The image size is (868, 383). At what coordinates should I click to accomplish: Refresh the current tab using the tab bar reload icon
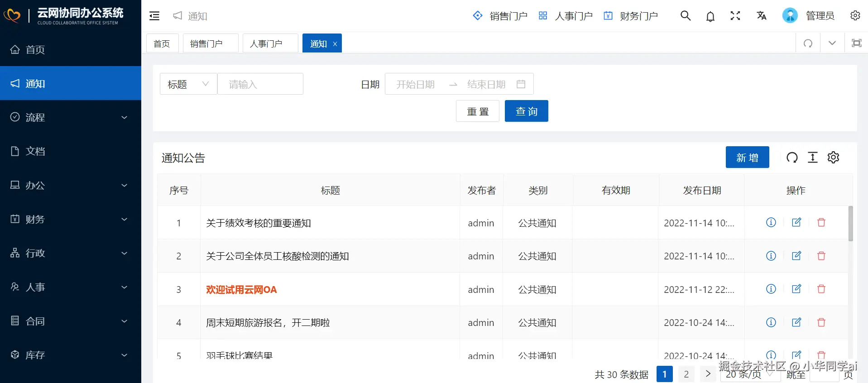pos(808,43)
